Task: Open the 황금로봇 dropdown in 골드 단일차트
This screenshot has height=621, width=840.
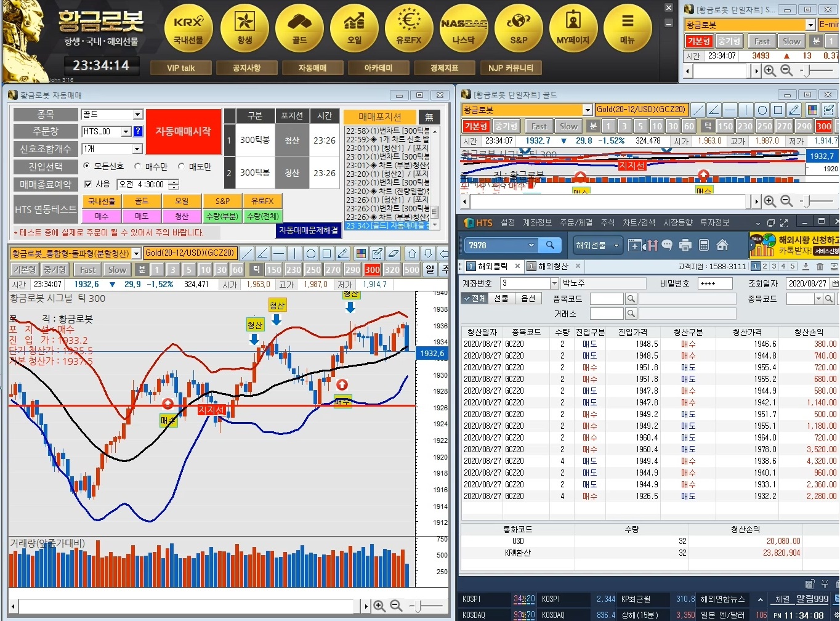Action: point(588,110)
